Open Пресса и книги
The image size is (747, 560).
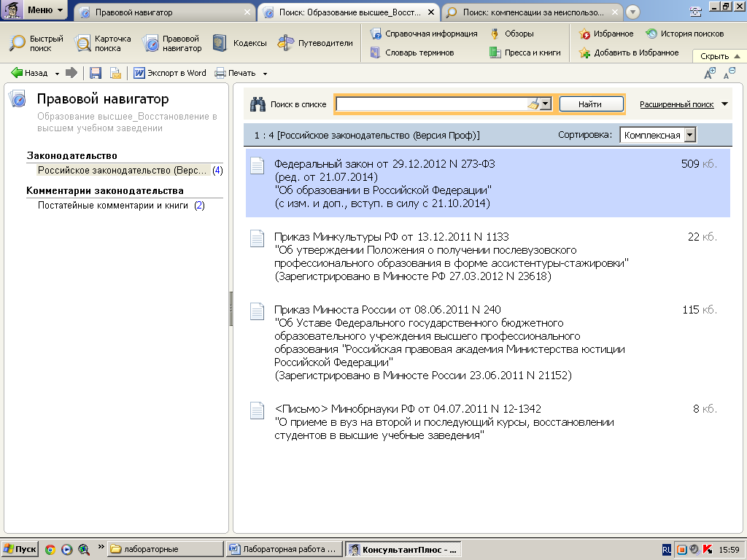[x=525, y=52]
